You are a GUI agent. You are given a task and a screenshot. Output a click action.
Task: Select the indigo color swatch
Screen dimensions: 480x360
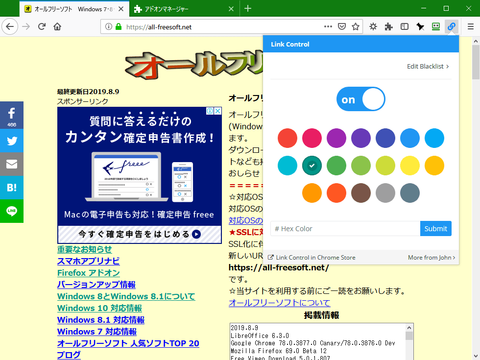[385, 138]
